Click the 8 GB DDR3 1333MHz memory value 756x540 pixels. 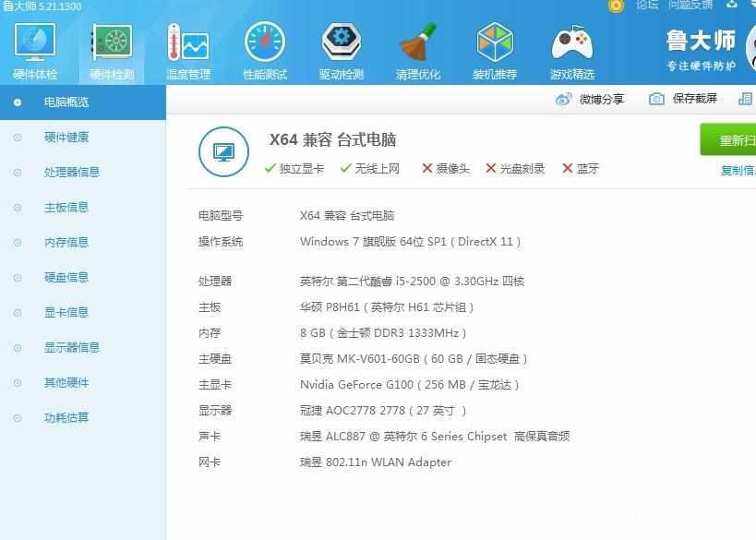383,333
